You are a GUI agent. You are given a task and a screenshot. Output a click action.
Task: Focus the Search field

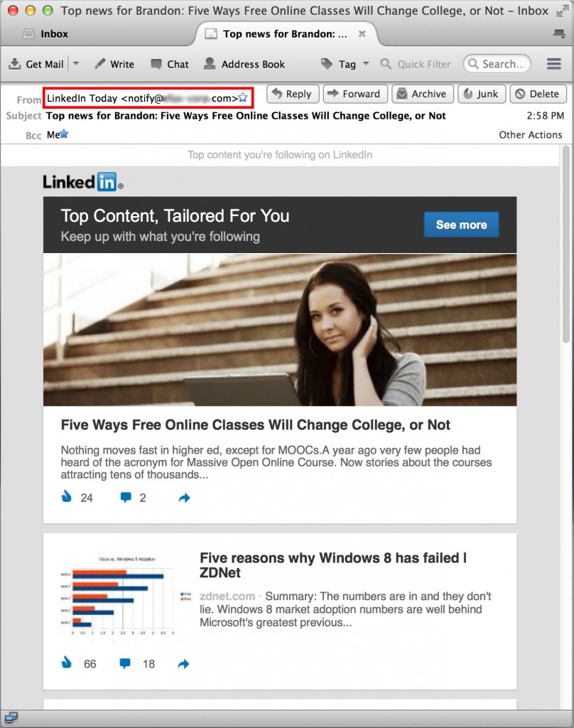point(497,63)
